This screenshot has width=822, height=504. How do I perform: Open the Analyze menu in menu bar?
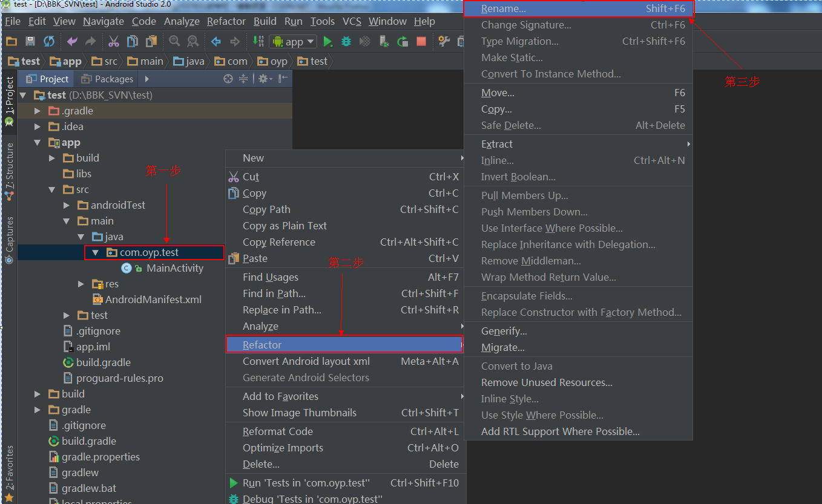point(182,21)
